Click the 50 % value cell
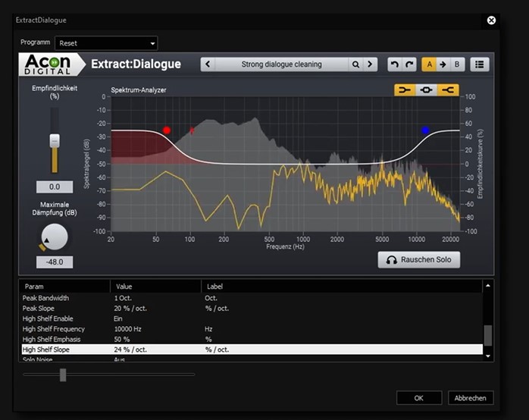The image size is (529, 420). pyautogui.click(x=122, y=340)
